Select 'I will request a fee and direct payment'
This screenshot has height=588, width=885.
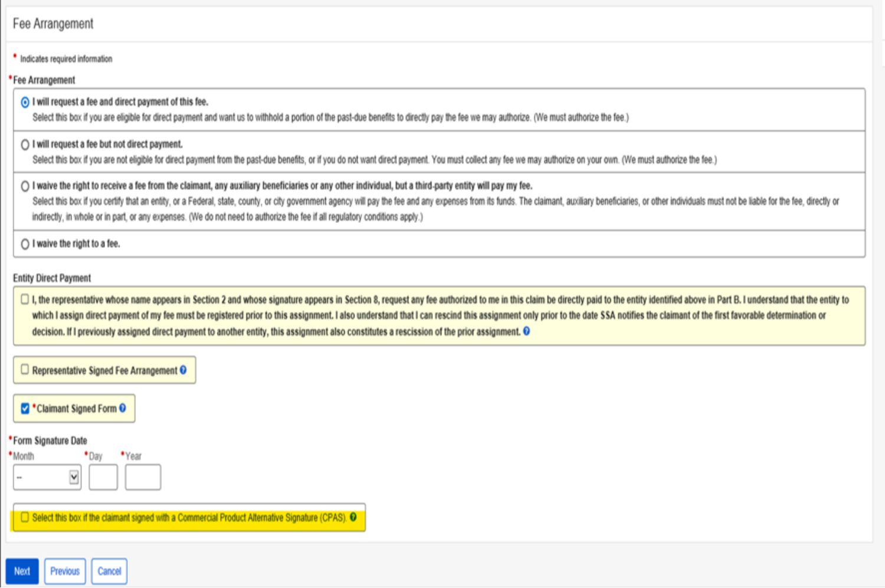click(25, 103)
